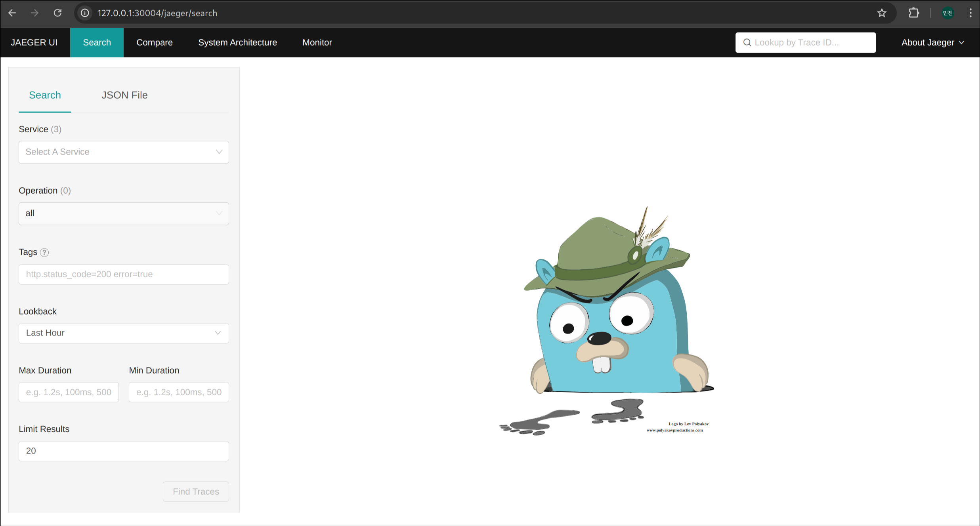Focus the Tags input field

click(x=124, y=274)
